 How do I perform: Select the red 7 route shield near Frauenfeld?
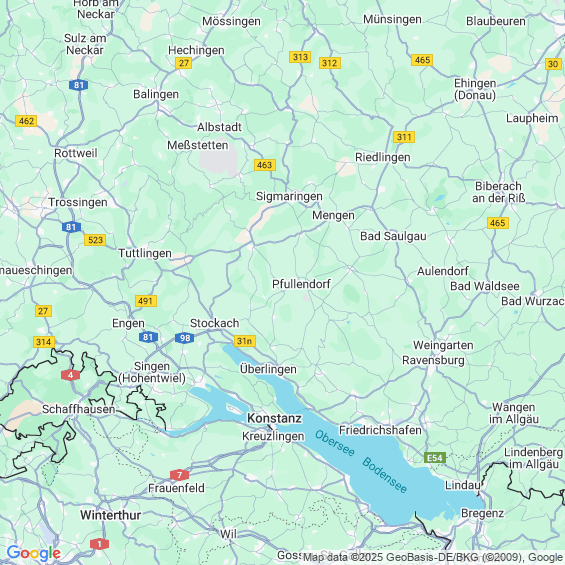tap(179, 475)
